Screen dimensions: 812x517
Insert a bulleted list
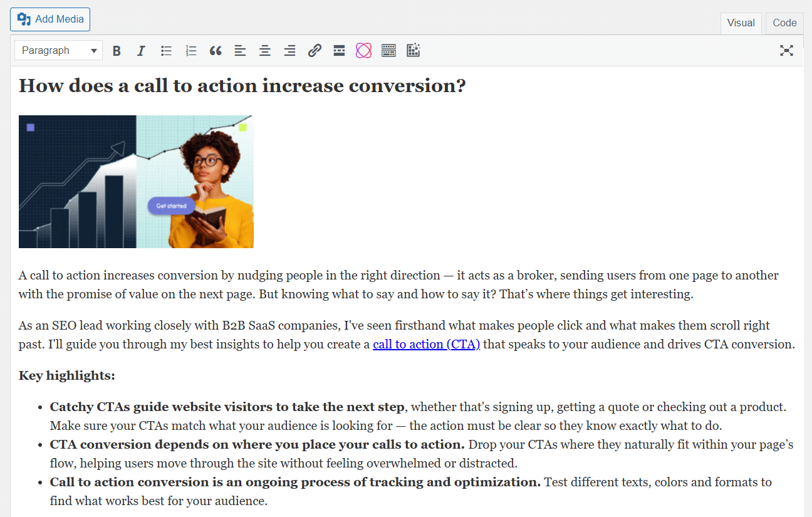tap(166, 51)
